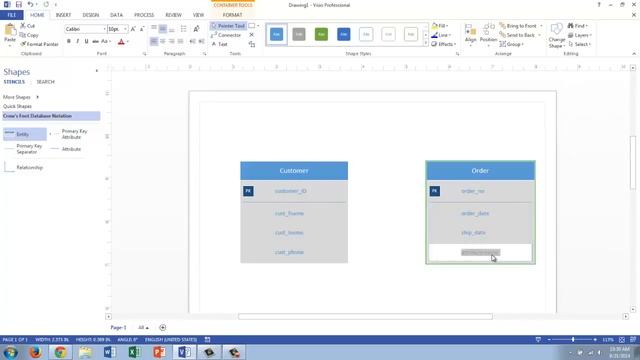Select the Pointer Tool
This screenshot has height=360, width=640.
click(228, 26)
